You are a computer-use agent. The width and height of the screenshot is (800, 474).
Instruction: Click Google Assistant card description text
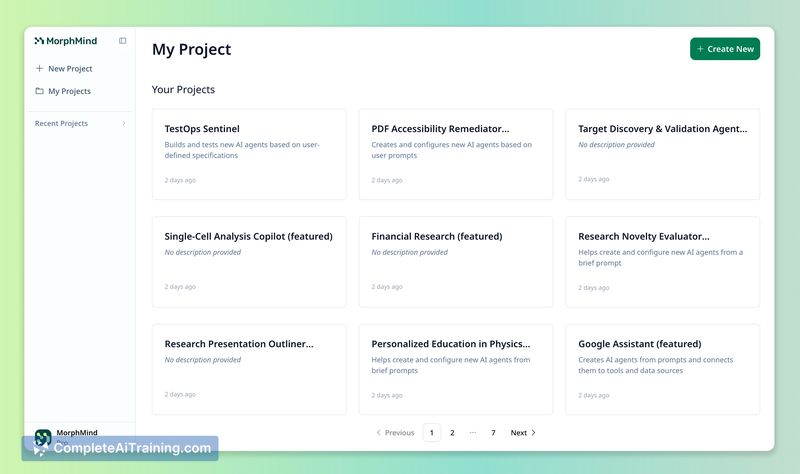coord(656,365)
